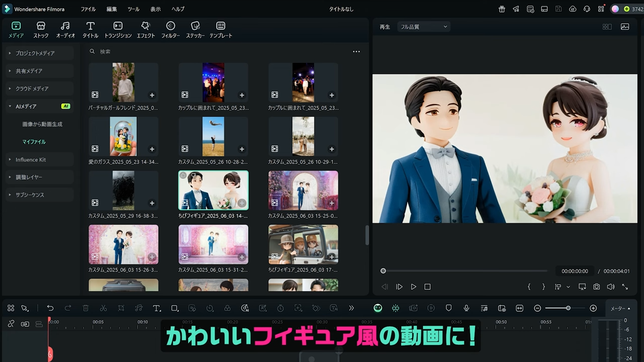644x362 pixels.
Task: Expand the 共有メディア section
Action: click(x=40, y=71)
